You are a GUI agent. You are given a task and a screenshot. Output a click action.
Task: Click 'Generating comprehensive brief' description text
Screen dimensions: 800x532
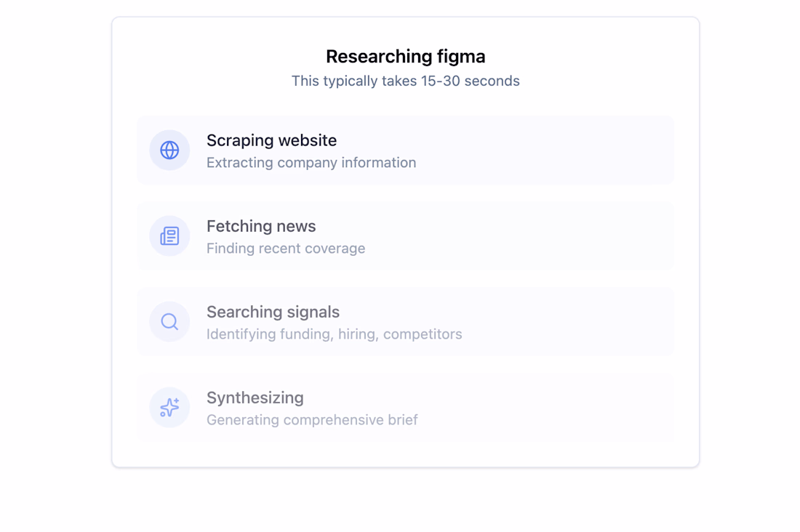312,420
